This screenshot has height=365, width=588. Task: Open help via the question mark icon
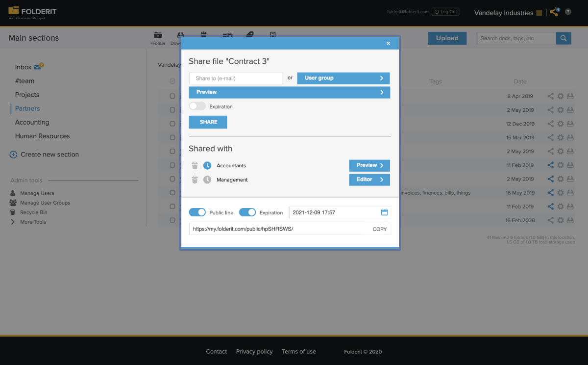(x=569, y=12)
